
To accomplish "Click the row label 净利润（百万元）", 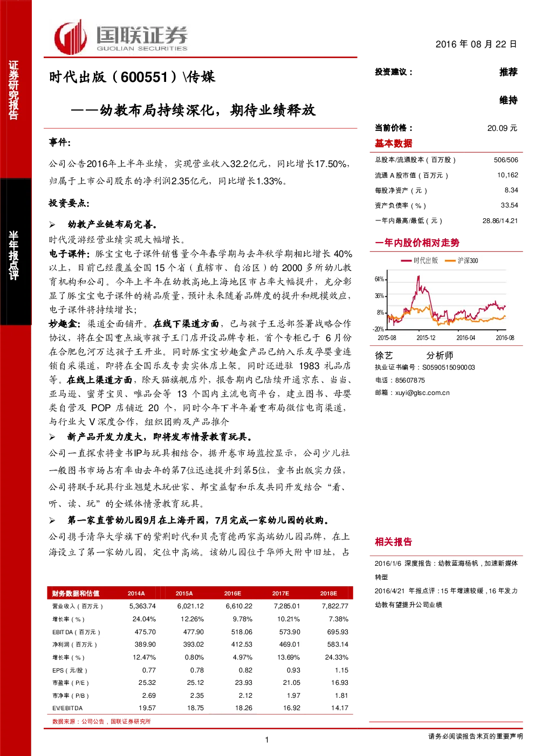I will (75, 644).
